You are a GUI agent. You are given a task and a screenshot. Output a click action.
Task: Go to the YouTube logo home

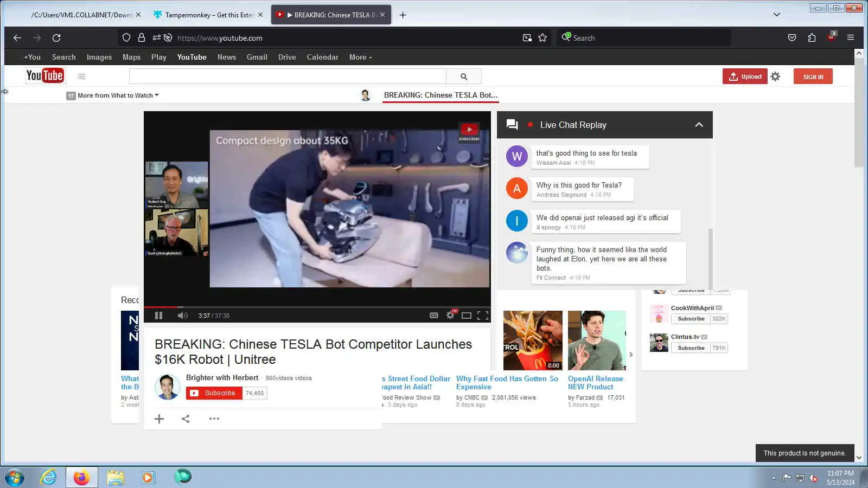click(x=45, y=76)
